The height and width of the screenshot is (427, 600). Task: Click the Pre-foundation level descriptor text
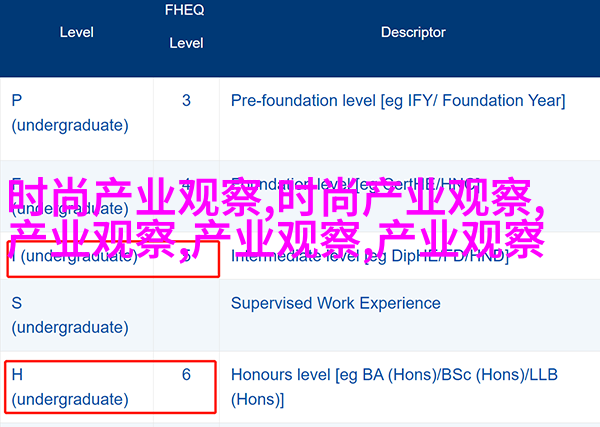(398, 101)
